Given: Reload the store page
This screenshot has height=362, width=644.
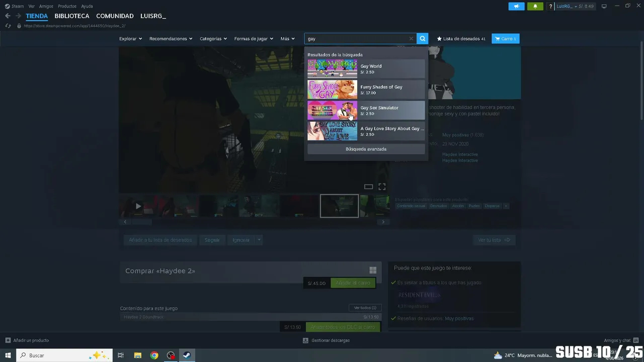Looking at the screenshot, I should (8, 26).
